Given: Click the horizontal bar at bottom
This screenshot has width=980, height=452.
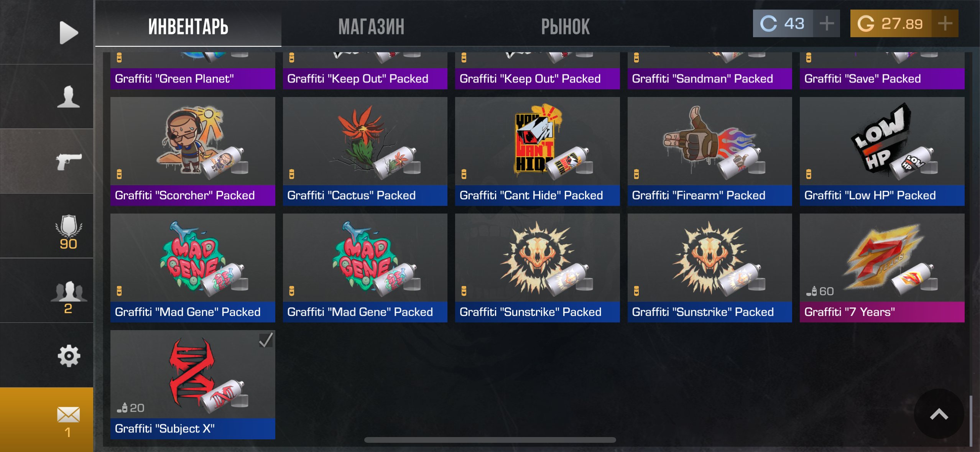Looking at the screenshot, I should coord(490,440).
